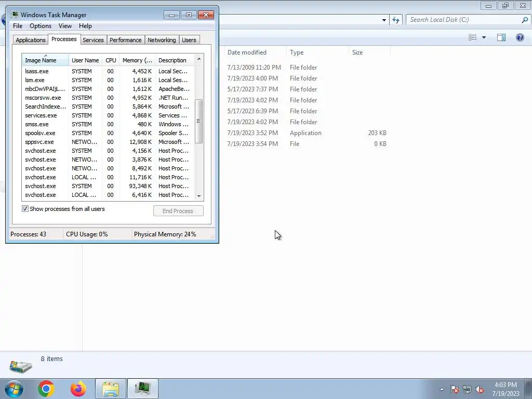532x399 pixels.
Task: Open the Action Center flag icon
Action: click(454, 389)
